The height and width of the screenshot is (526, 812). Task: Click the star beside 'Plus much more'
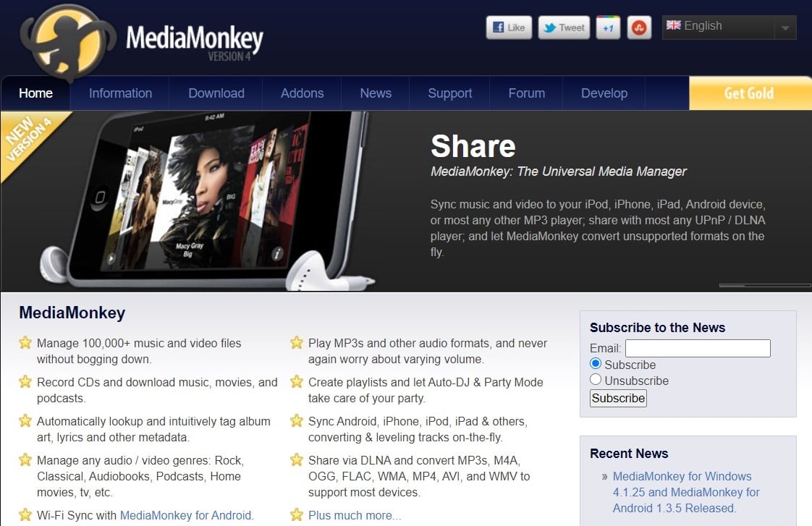click(297, 514)
